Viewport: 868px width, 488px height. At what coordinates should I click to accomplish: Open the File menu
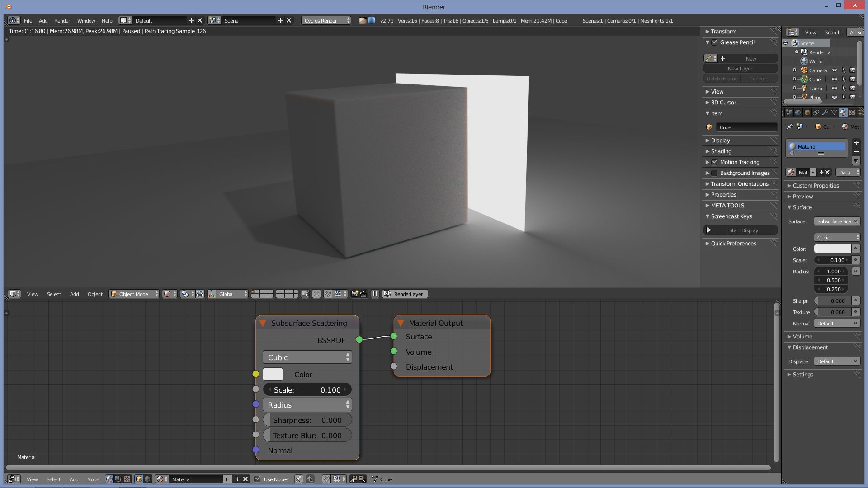[28, 20]
